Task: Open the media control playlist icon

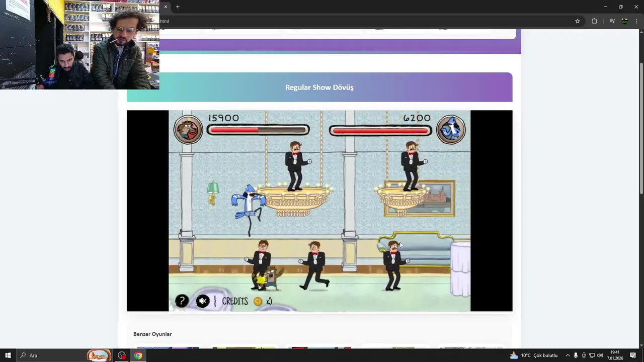Action: click(x=612, y=21)
